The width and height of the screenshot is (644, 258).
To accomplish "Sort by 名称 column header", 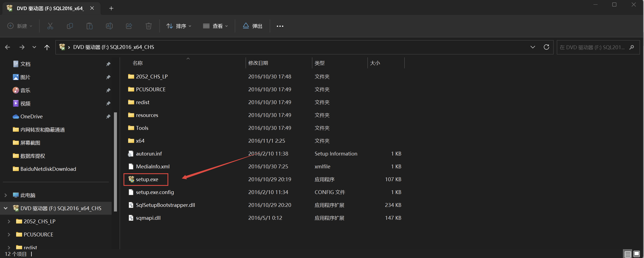I will point(138,63).
